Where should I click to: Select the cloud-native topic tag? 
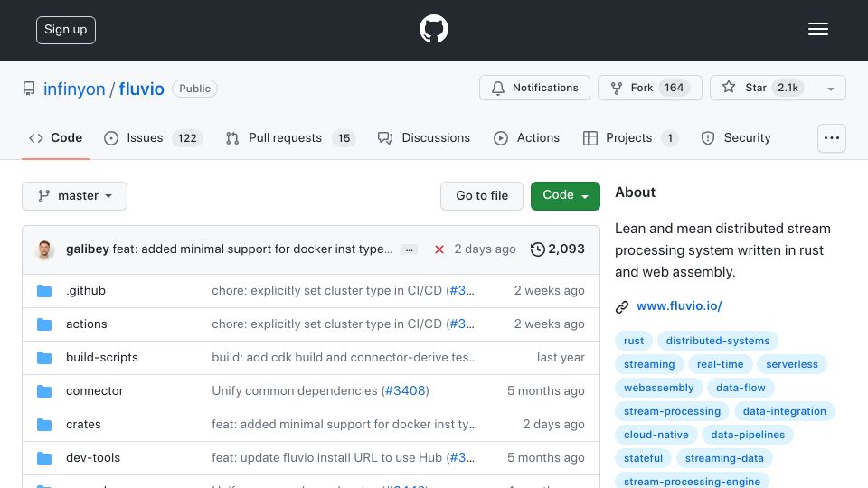coord(656,435)
